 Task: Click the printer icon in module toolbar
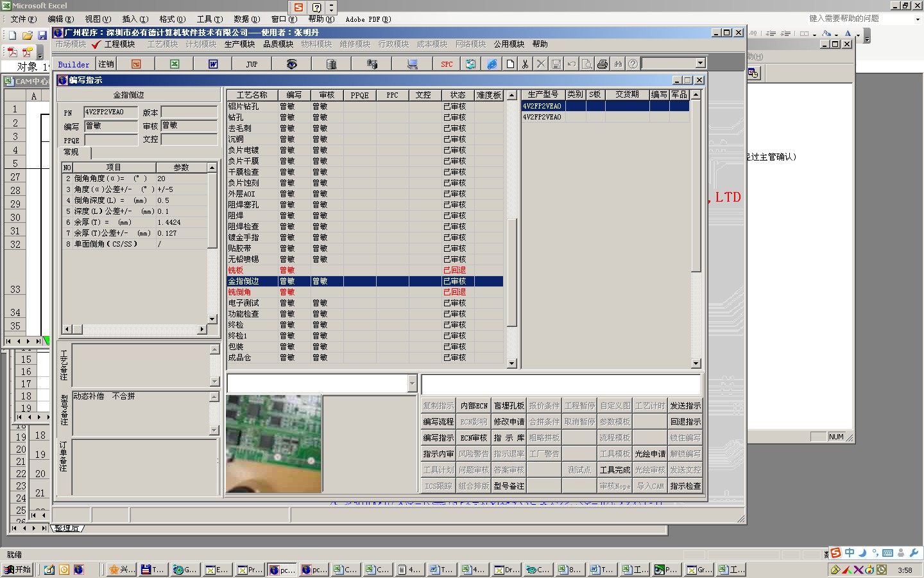pyautogui.click(x=603, y=64)
